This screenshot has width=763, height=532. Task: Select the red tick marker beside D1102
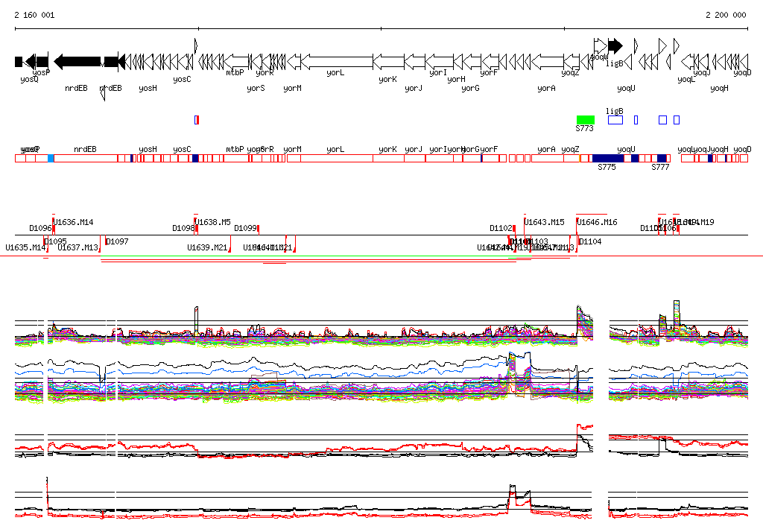tap(514, 229)
